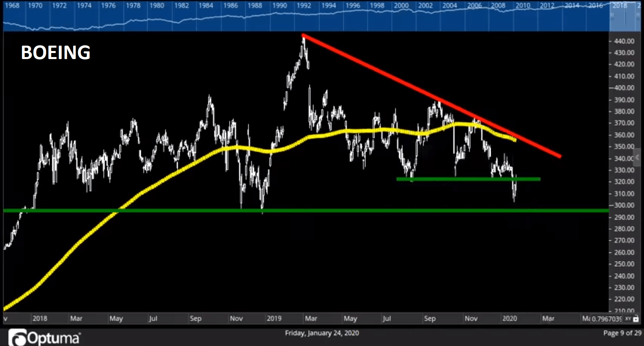Click the highlighted 2018 viewport in the timeline

coord(622,17)
